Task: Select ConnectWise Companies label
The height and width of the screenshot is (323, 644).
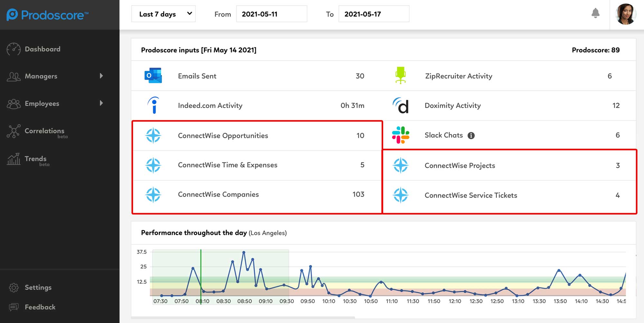Action: click(x=218, y=194)
